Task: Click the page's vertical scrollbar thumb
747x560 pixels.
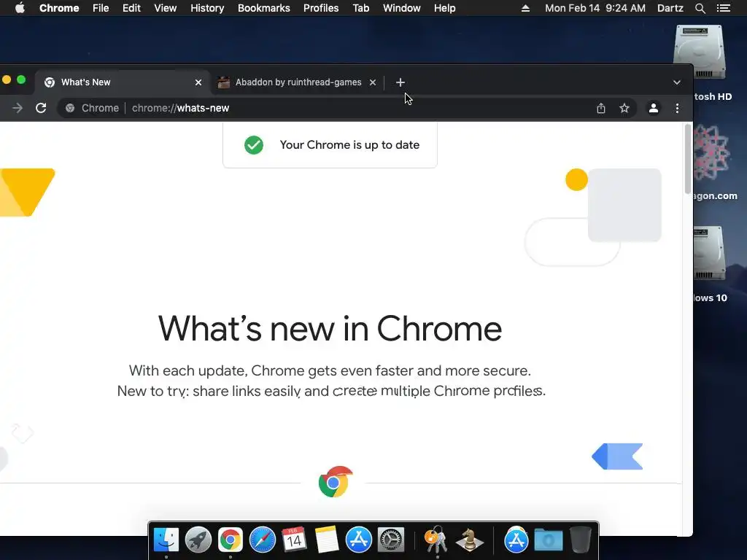Action: tap(687, 158)
